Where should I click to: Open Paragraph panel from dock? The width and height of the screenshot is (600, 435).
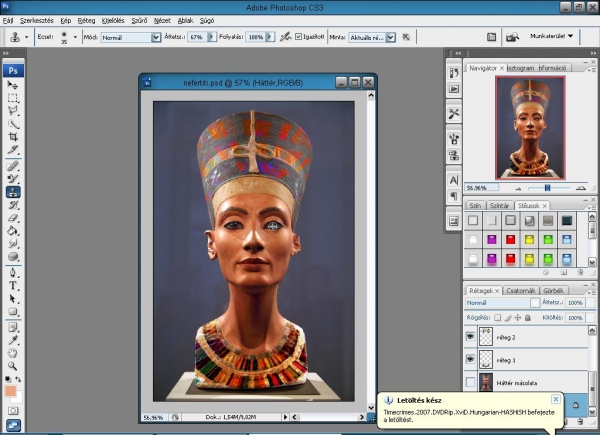[454, 196]
